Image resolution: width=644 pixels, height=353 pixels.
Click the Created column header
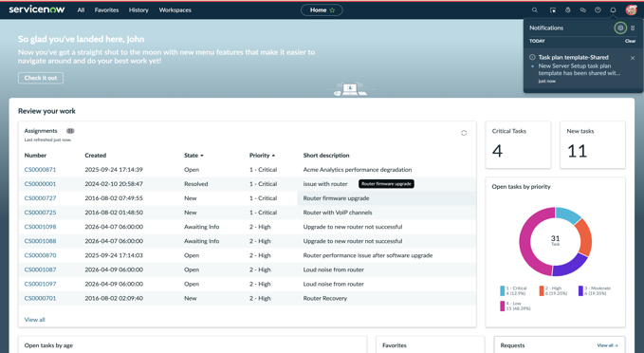tap(95, 156)
